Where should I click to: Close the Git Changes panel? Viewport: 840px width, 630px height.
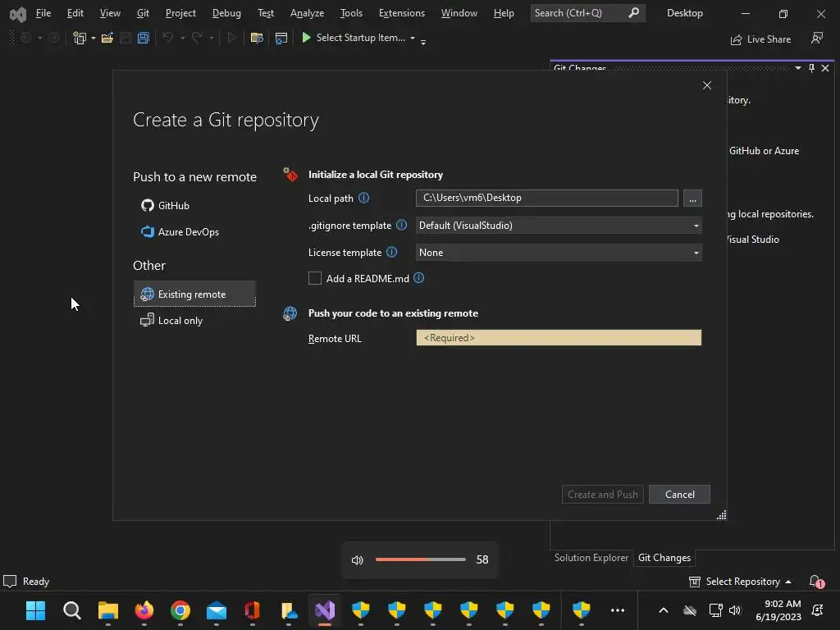825,68
